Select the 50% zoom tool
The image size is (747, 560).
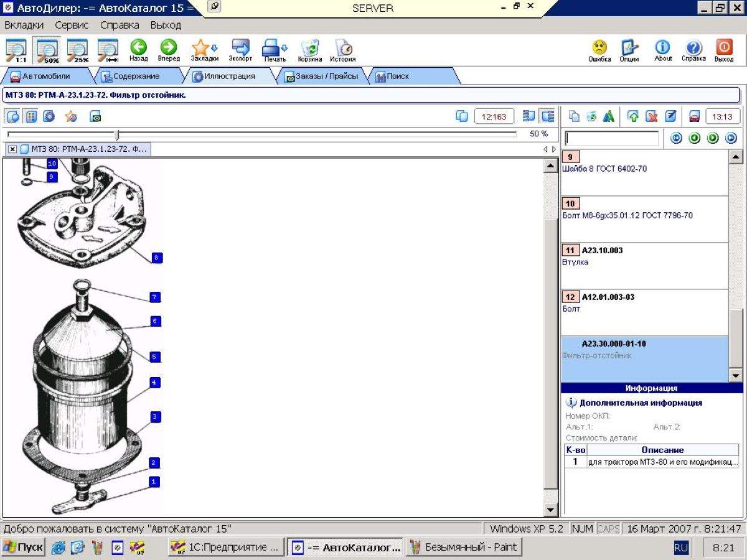(47, 50)
